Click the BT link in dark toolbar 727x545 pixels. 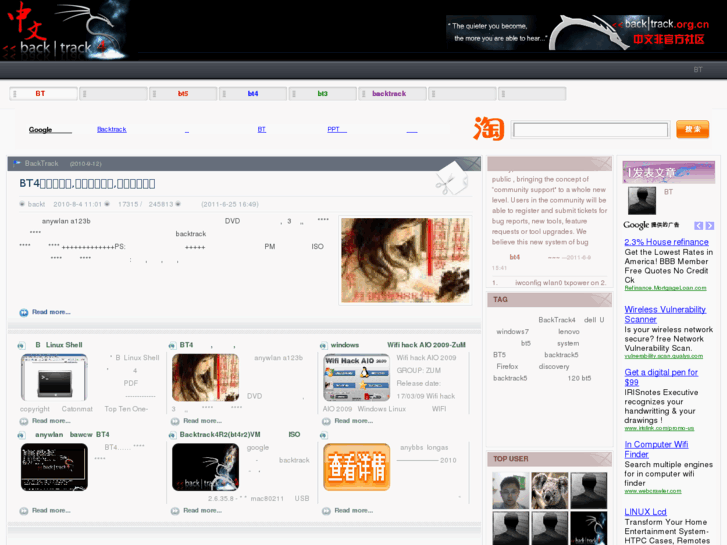click(x=698, y=70)
